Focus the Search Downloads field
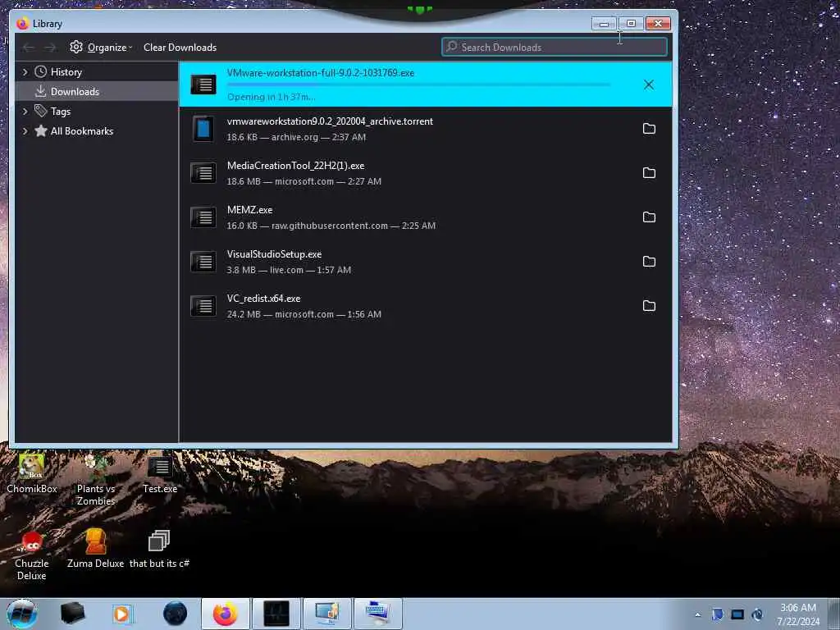840x630 pixels. click(x=555, y=47)
